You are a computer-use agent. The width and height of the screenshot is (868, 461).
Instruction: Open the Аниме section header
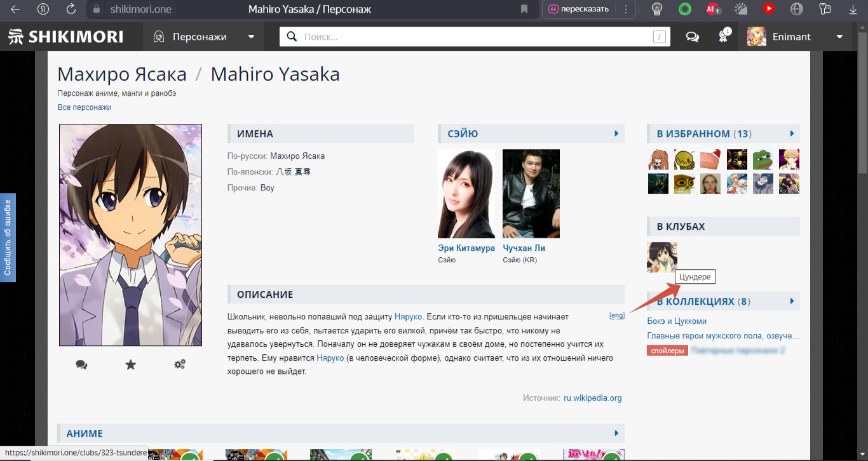85,434
